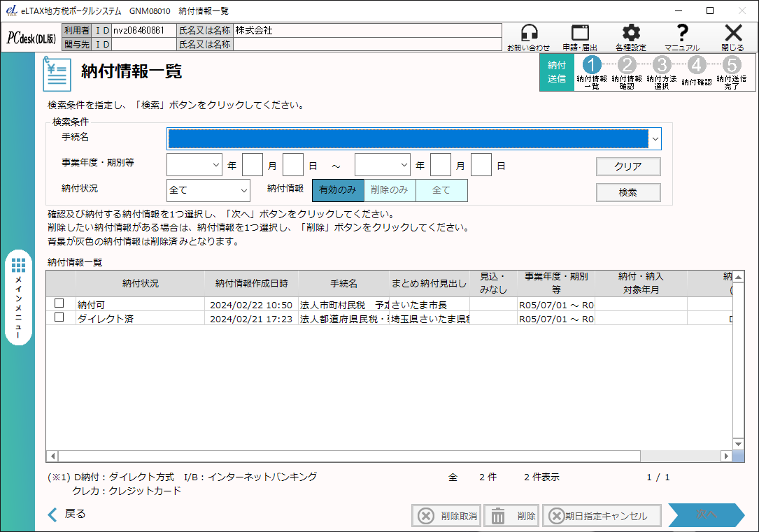
Task: Click the 手続名 column header
Action: tap(343, 283)
